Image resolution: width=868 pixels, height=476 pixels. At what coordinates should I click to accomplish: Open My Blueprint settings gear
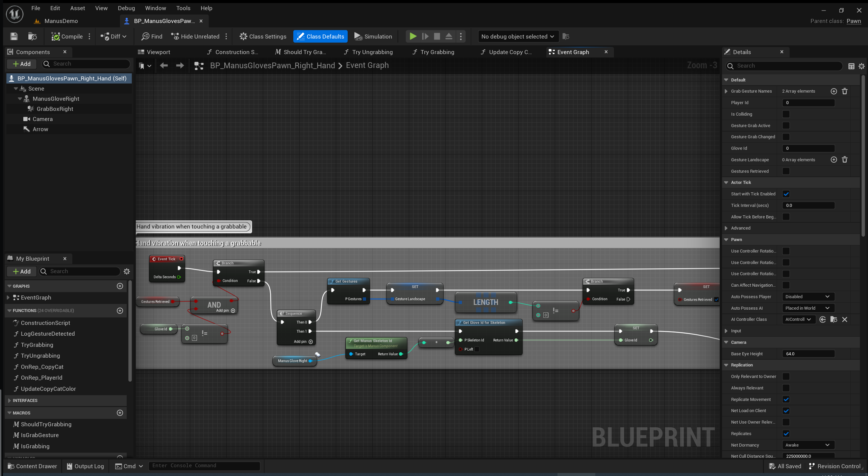click(127, 271)
